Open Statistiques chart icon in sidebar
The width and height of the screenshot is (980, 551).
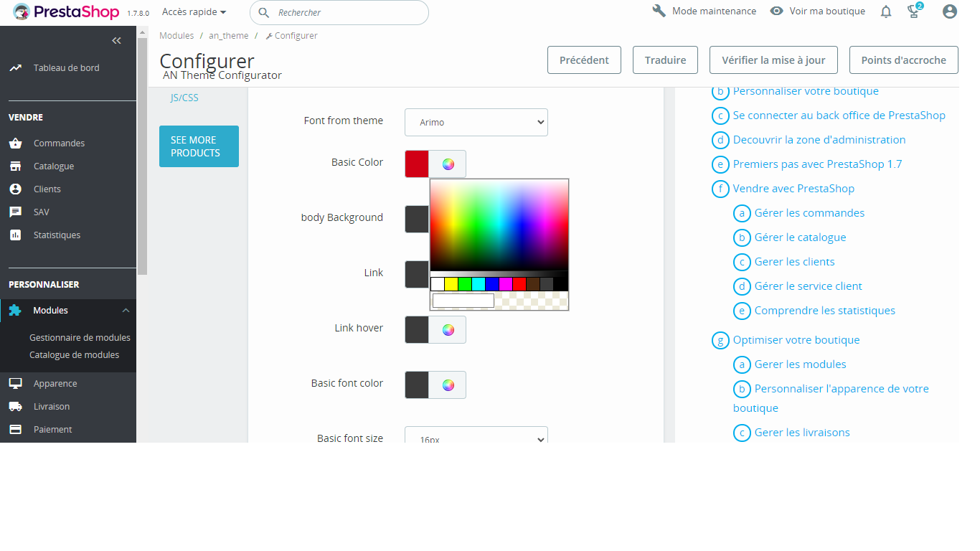pos(15,235)
